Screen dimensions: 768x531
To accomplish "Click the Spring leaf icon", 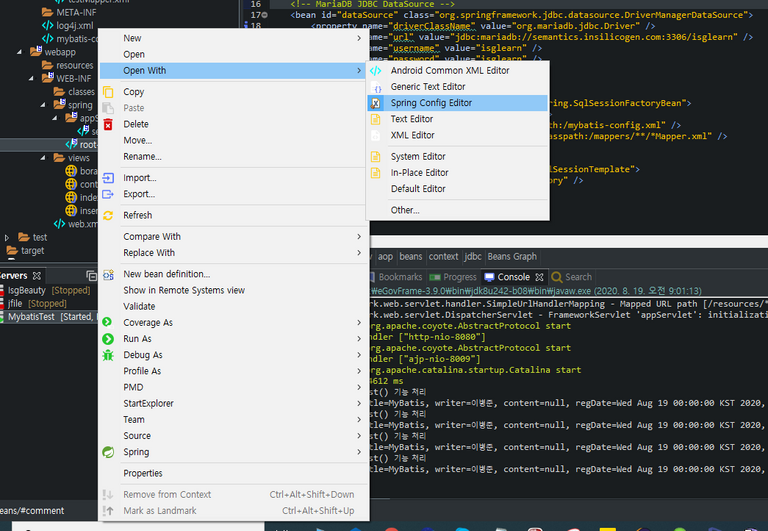I will coord(108,452).
